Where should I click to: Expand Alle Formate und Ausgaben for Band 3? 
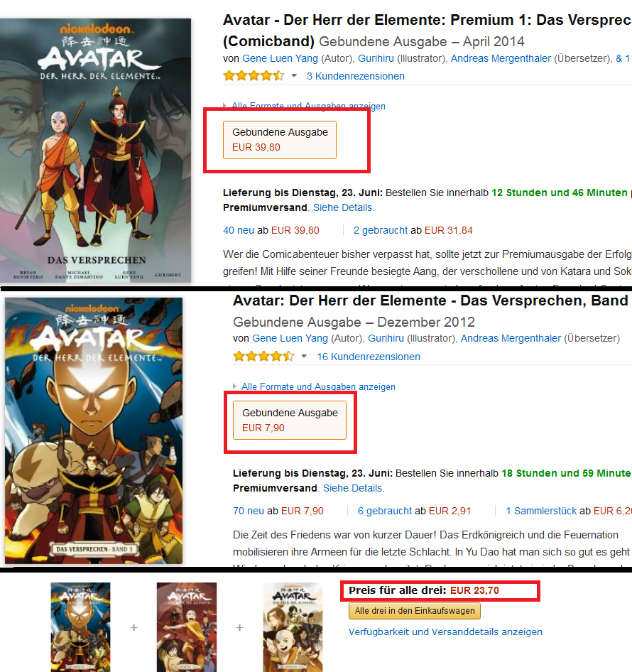[x=318, y=386]
